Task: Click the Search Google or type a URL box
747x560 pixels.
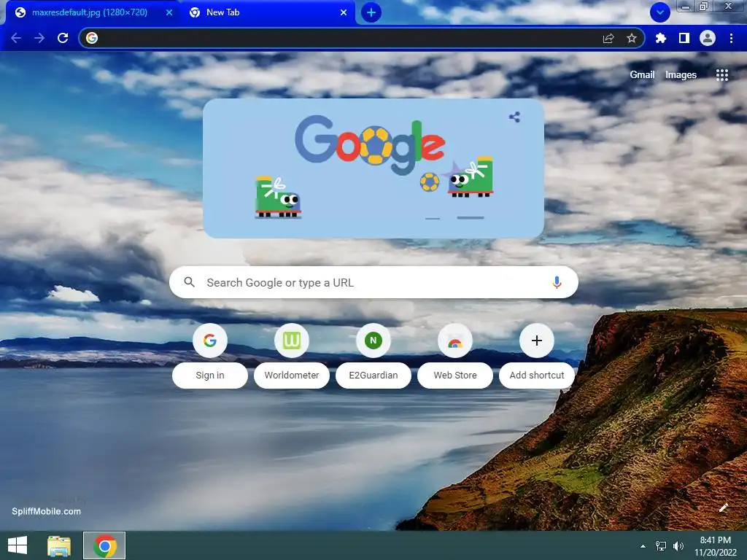Action: click(x=373, y=282)
